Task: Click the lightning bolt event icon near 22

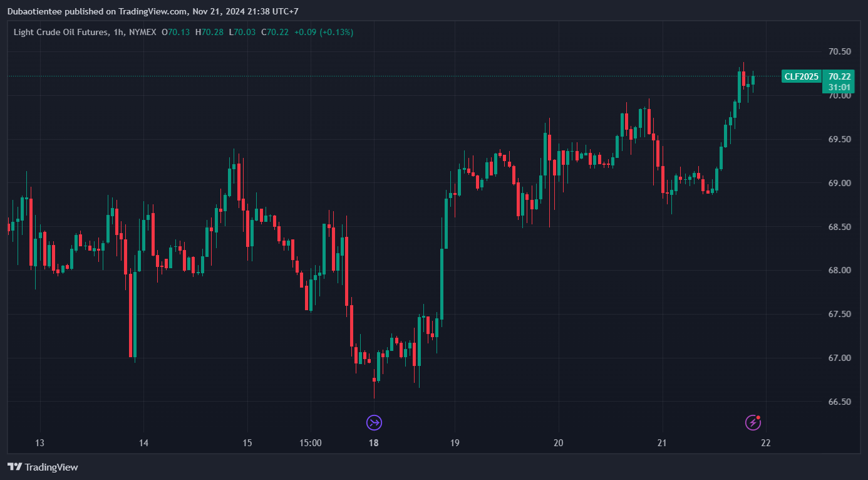Action: pyautogui.click(x=753, y=423)
